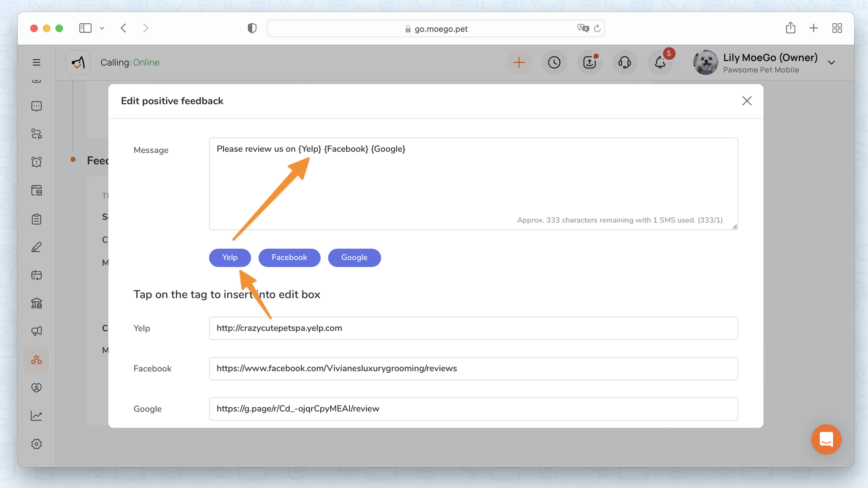The height and width of the screenshot is (488, 868).
Task: Open the clock history icon
Action: [x=554, y=62]
